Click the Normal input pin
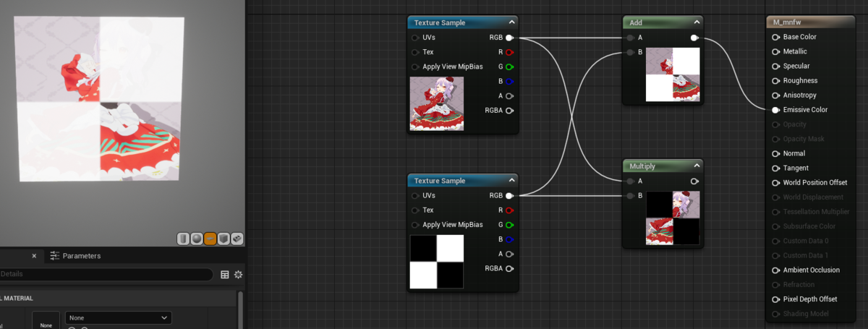This screenshot has height=329, width=868. coord(776,153)
